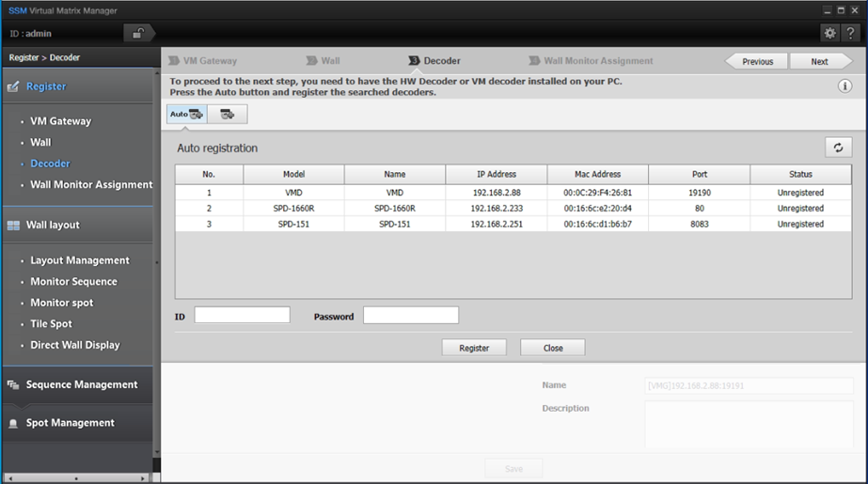868x484 pixels.
Task: Click the Register > Decoder breadcrumb
Action: pyautogui.click(x=44, y=57)
